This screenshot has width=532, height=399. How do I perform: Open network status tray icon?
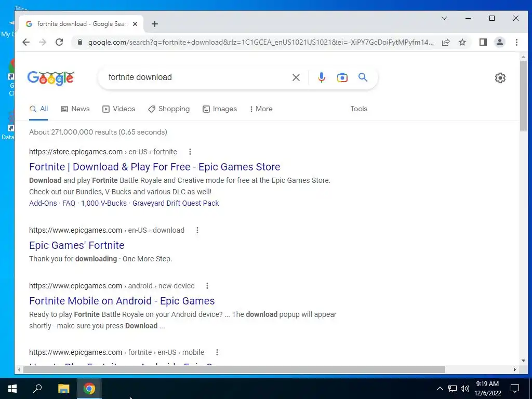pyautogui.click(x=453, y=389)
